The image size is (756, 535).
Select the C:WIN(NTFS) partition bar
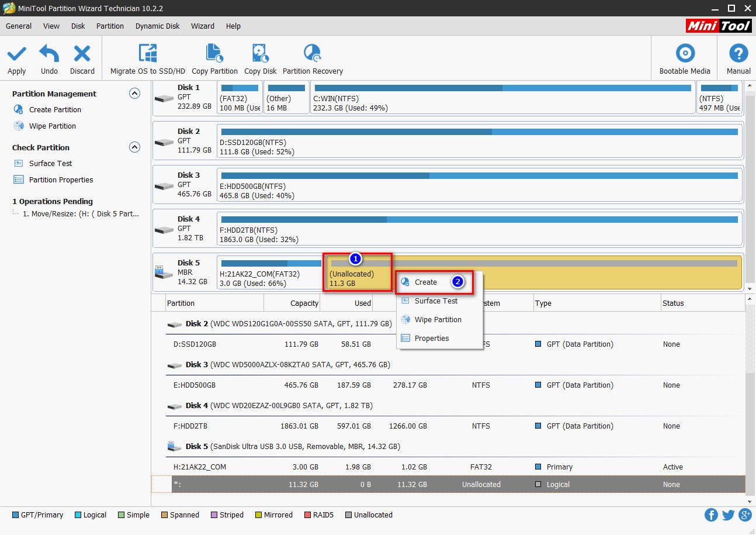pyautogui.click(x=502, y=98)
